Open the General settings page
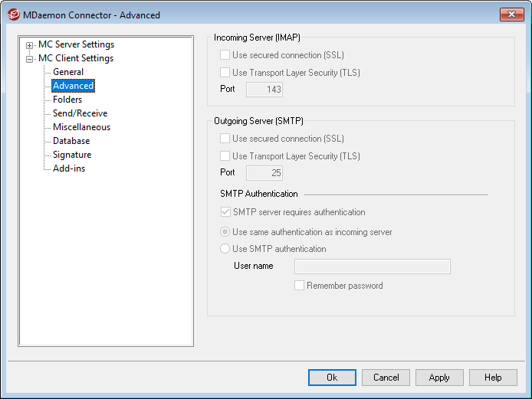This screenshot has width=532, height=399. coord(68,72)
